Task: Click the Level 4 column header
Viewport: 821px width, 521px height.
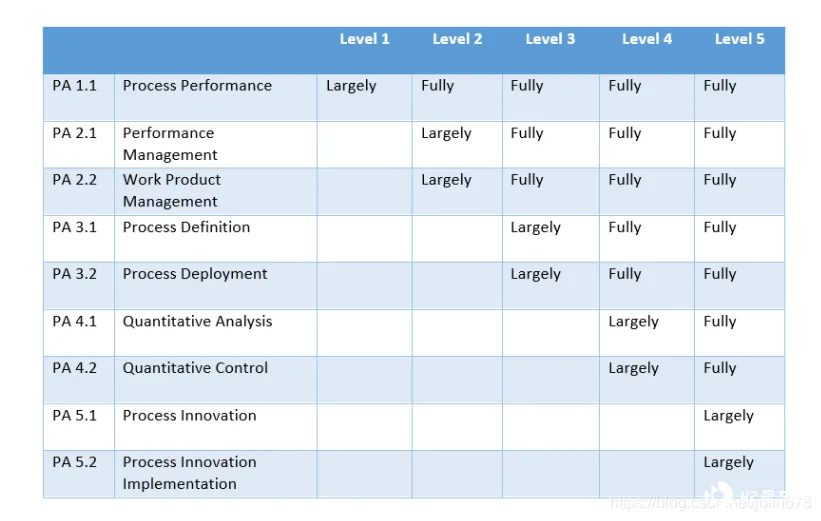Action: [x=646, y=39]
